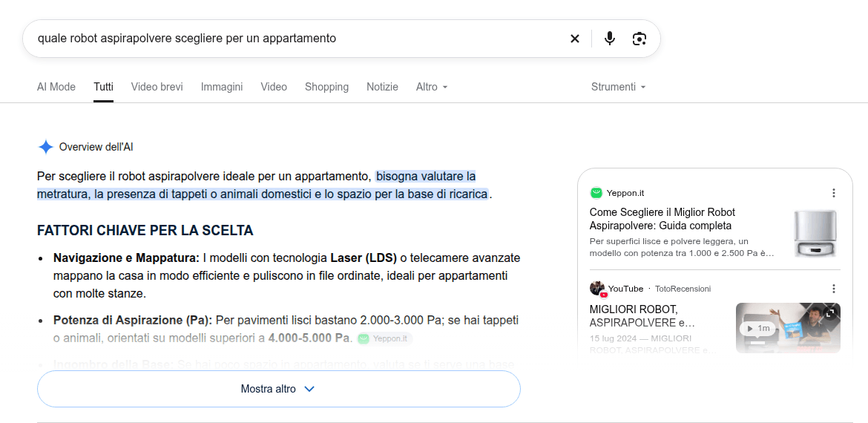Expand the video thumbnail with corner icon

pos(830,313)
